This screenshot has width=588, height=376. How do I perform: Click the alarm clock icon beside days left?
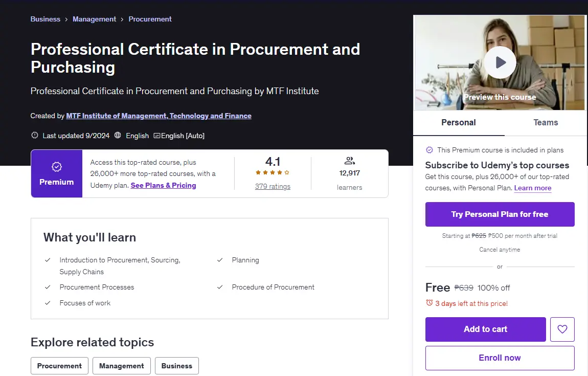coord(429,302)
